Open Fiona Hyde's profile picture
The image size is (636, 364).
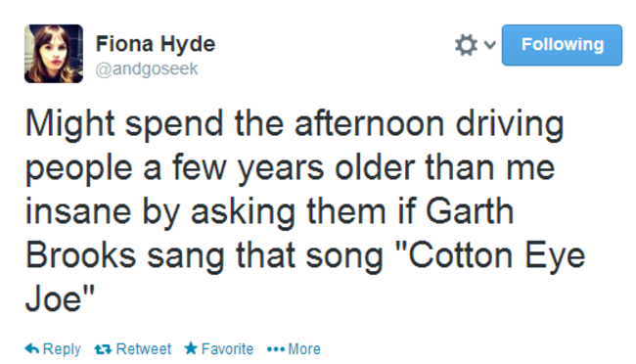pos(54,54)
